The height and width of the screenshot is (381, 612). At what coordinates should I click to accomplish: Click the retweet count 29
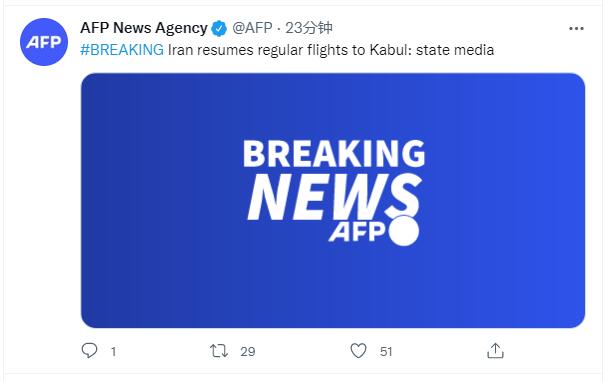(x=247, y=352)
